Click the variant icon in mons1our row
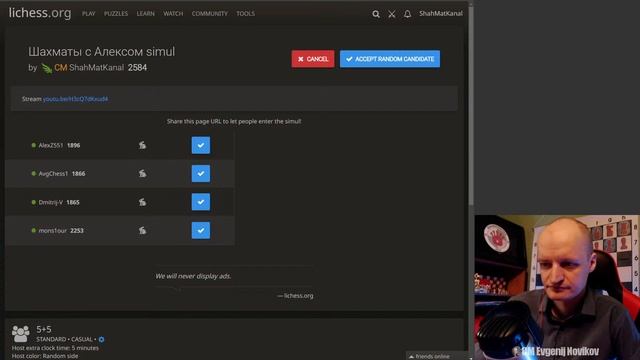This screenshot has width=640, height=360. tap(142, 231)
